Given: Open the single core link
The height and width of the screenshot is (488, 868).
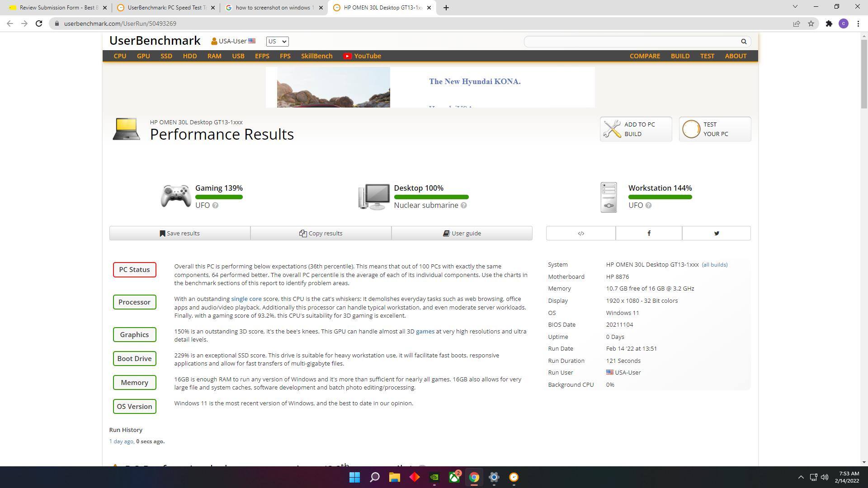Looking at the screenshot, I should [246, 299].
